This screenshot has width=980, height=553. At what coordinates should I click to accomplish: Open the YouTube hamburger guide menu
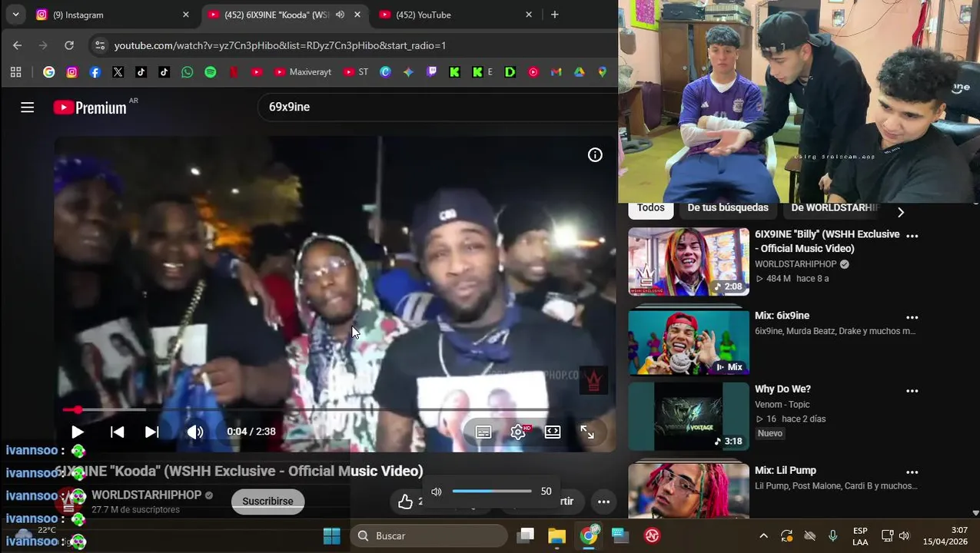tap(28, 108)
